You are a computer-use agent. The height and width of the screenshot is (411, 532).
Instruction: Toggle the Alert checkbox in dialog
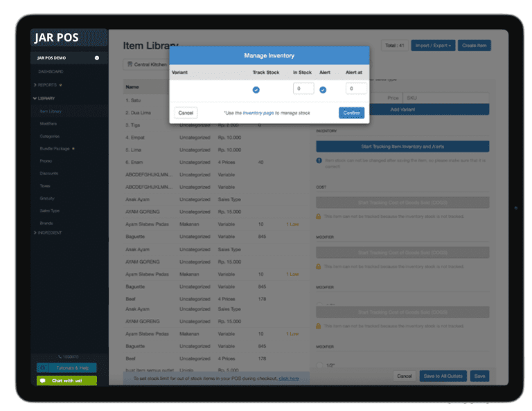323,89
